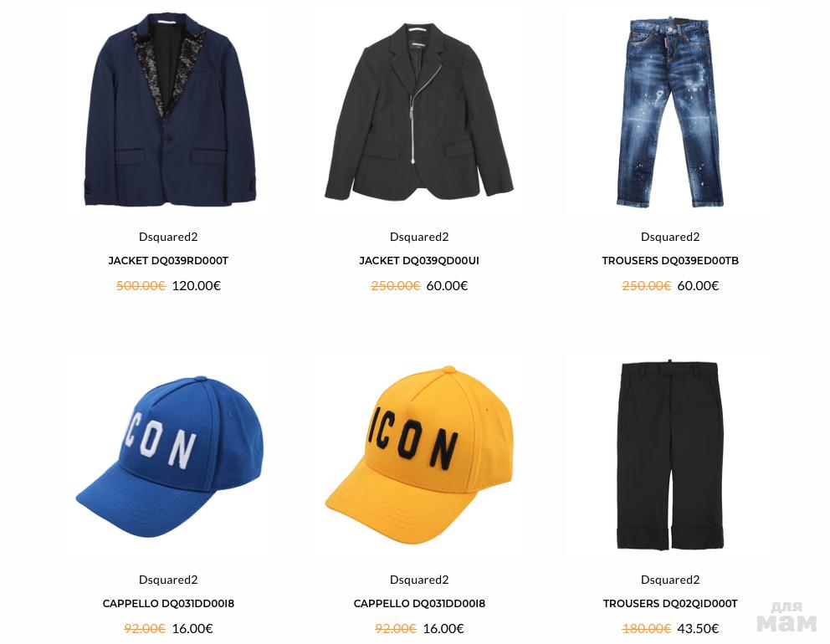Click the crossed-out 180.00€ price
The width and height of the screenshot is (830, 644).
[x=646, y=629]
